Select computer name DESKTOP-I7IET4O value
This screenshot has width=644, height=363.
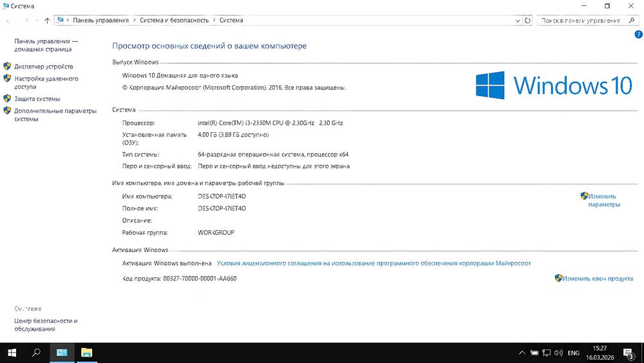point(222,197)
